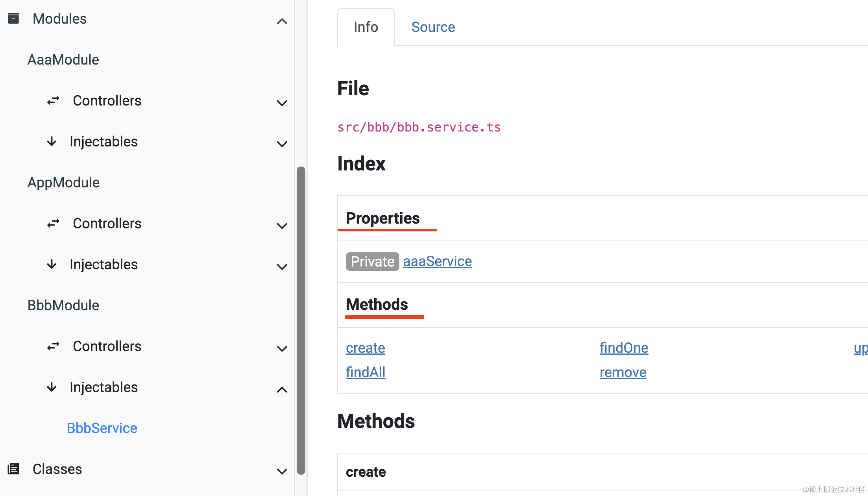868x496 pixels.
Task: Open the AppModule entry
Action: click(63, 183)
